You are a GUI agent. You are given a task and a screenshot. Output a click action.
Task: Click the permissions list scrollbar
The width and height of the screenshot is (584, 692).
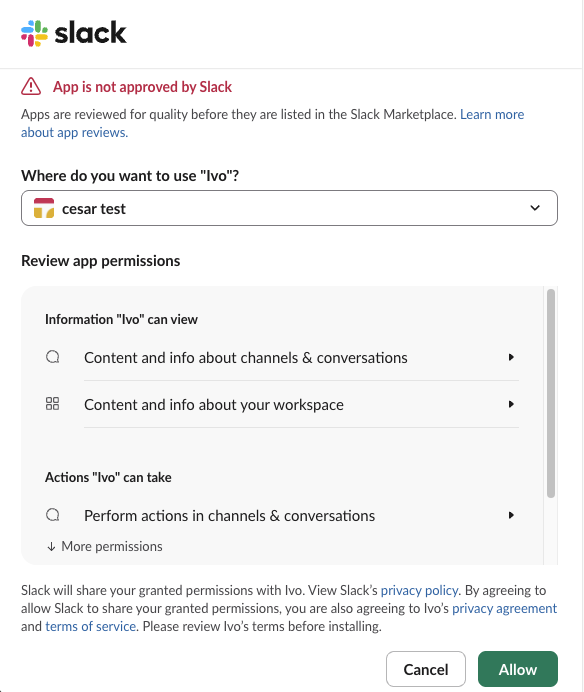(550, 393)
